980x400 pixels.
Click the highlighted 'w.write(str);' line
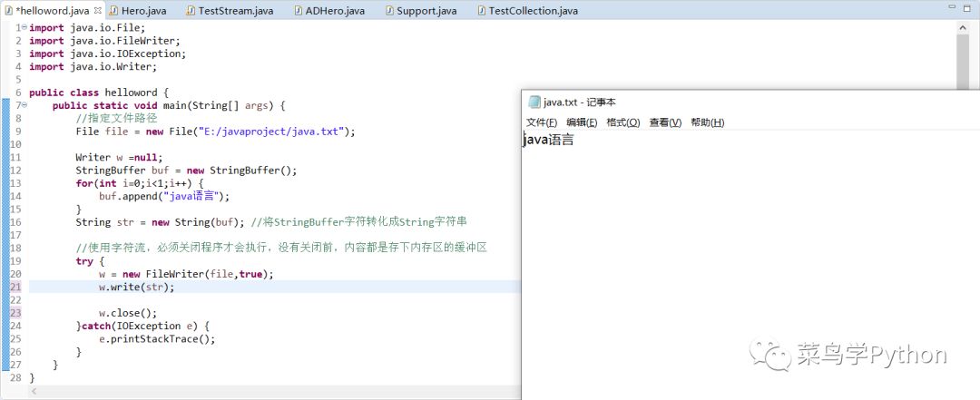pyautogui.click(x=137, y=287)
